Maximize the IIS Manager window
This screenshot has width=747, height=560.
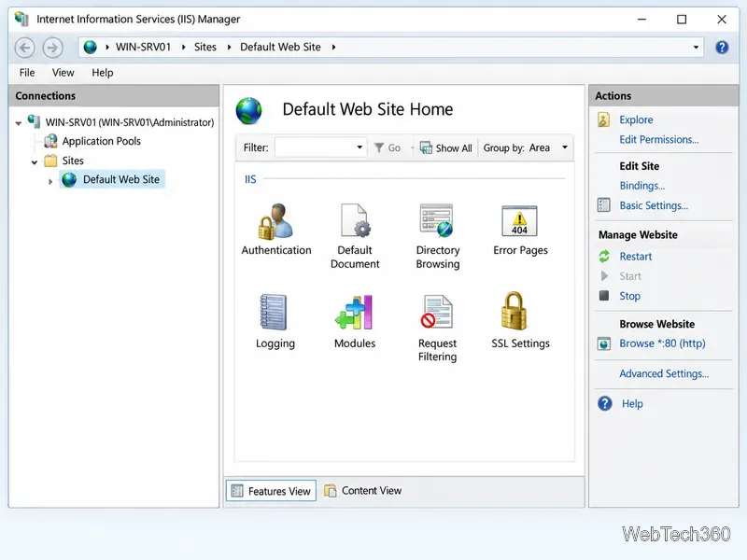coord(682,20)
